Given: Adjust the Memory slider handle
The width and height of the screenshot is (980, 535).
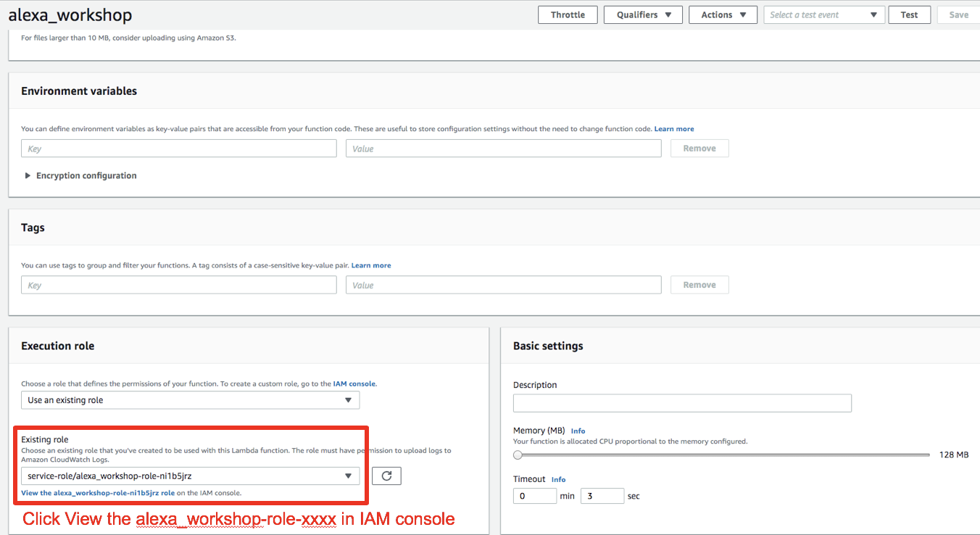Looking at the screenshot, I should click(518, 455).
